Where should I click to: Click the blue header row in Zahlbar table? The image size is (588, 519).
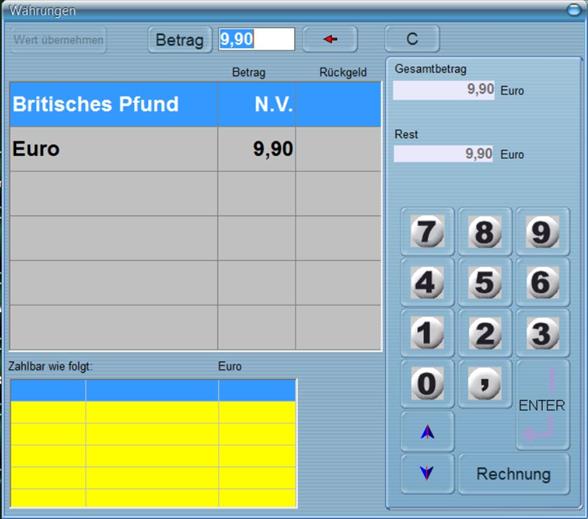pos(153,390)
